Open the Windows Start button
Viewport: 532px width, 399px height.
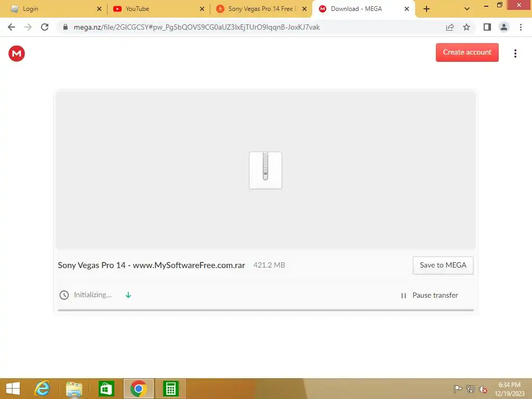[13, 389]
